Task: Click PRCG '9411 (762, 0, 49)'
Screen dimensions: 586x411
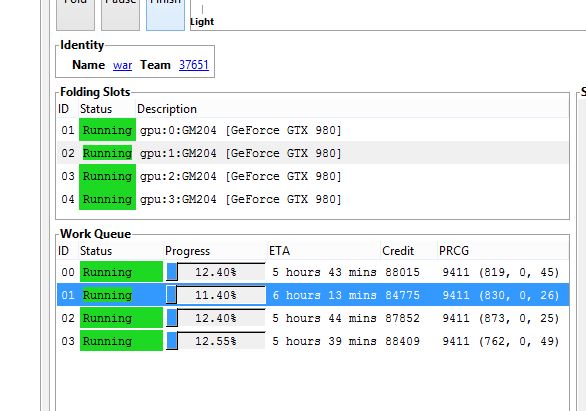Action: (501, 341)
